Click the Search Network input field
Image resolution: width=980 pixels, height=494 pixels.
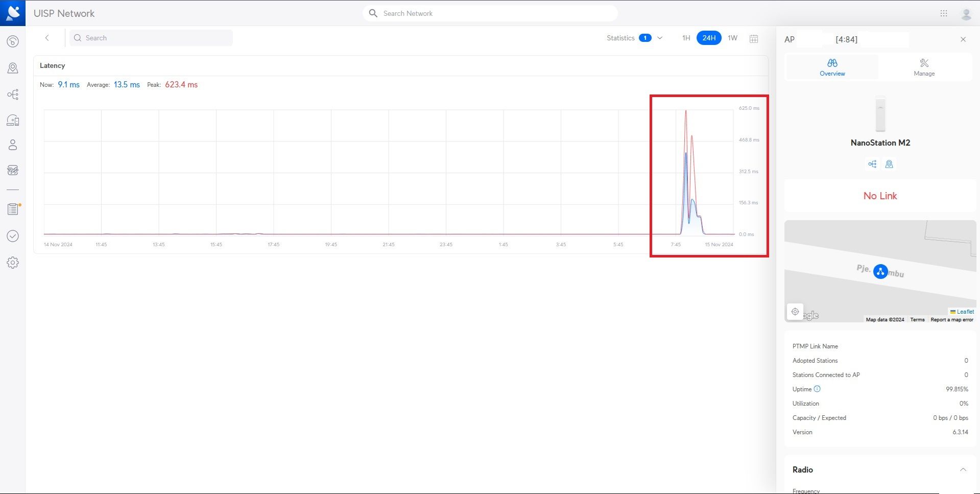490,13
